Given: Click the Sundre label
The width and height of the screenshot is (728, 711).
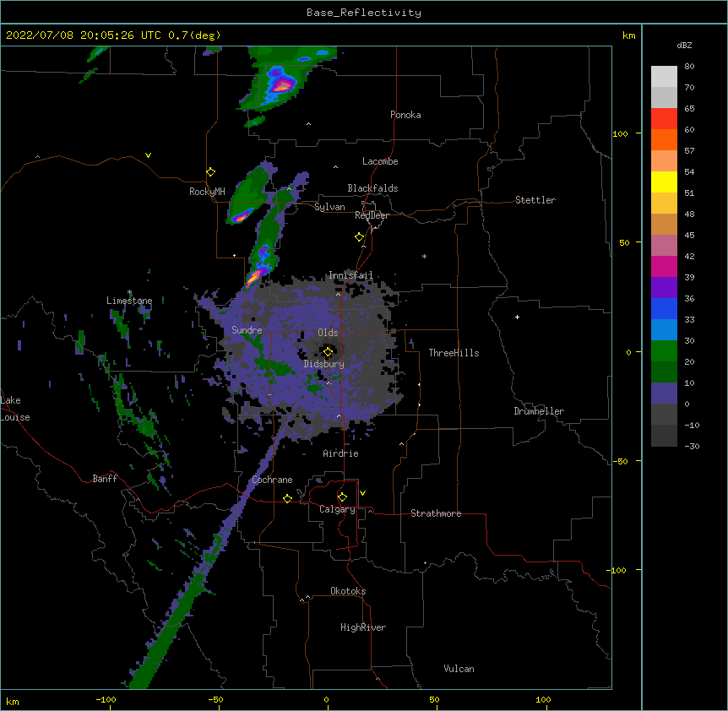Looking at the screenshot, I should [247, 330].
